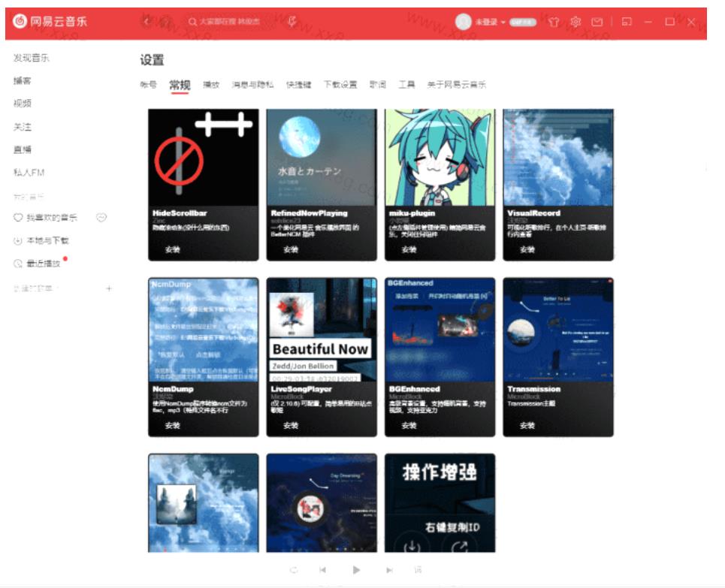
Task: Open the messages envelope icon
Action: [597, 23]
